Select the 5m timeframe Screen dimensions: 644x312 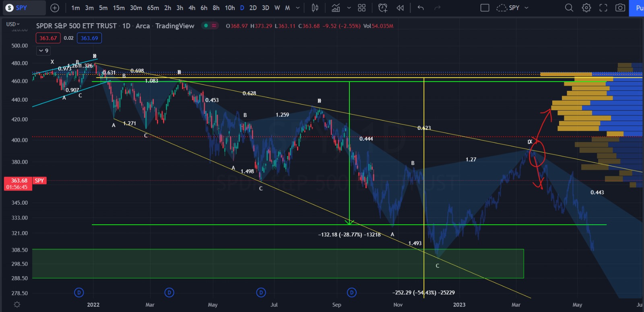tap(103, 8)
